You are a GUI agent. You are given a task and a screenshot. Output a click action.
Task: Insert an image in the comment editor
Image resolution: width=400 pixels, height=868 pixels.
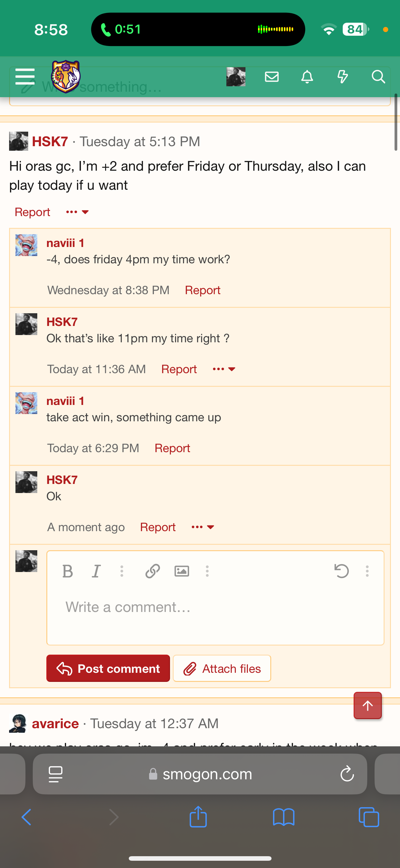[182, 571]
